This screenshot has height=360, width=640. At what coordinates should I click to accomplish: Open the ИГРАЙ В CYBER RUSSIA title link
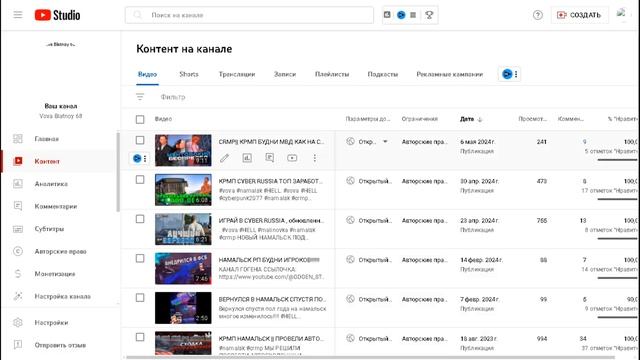point(271,220)
